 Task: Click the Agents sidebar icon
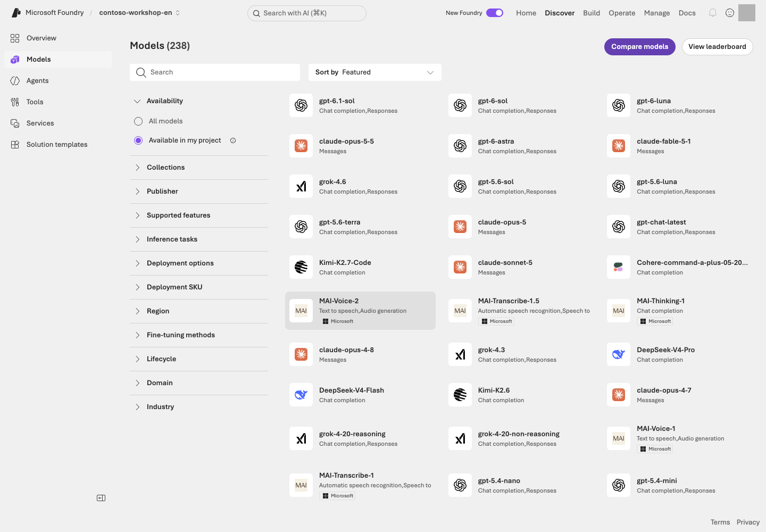[15, 81]
